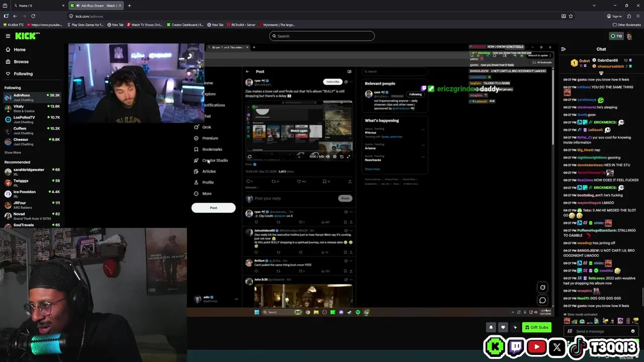The image size is (644, 362).
Task: Open the user profile avatar menu
Action: click(630, 36)
